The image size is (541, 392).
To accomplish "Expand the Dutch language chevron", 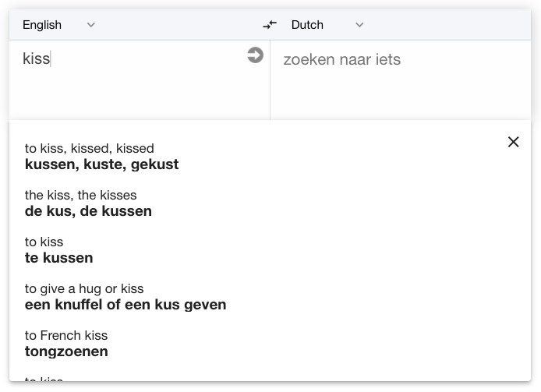I will [359, 25].
